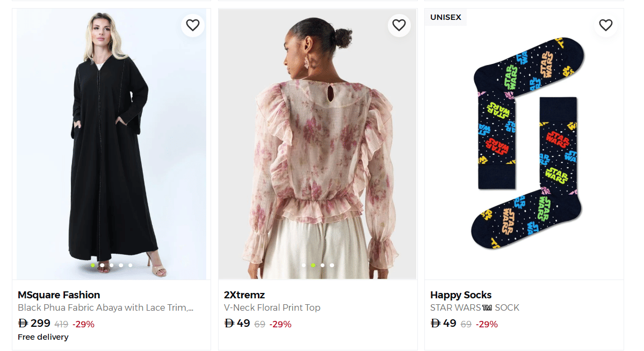644x351 pixels.
Task: Click heart icon on Star Wars socks
Action: [x=605, y=25]
